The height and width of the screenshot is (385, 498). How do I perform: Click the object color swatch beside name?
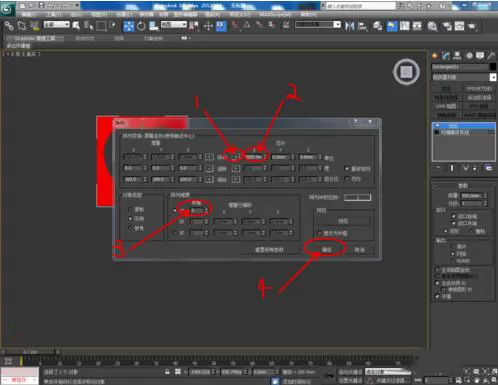coord(492,67)
